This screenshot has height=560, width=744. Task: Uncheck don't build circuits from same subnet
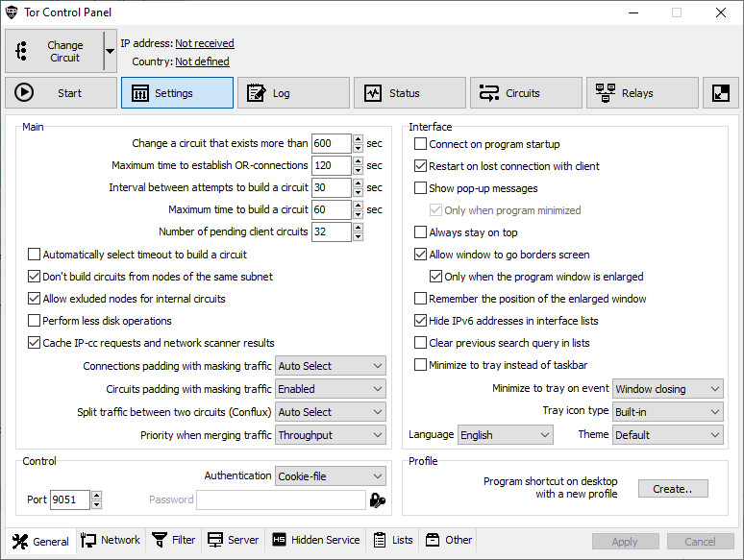point(34,277)
